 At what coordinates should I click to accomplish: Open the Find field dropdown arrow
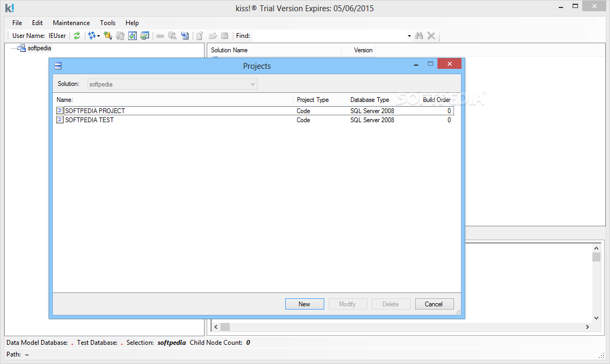pos(409,36)
